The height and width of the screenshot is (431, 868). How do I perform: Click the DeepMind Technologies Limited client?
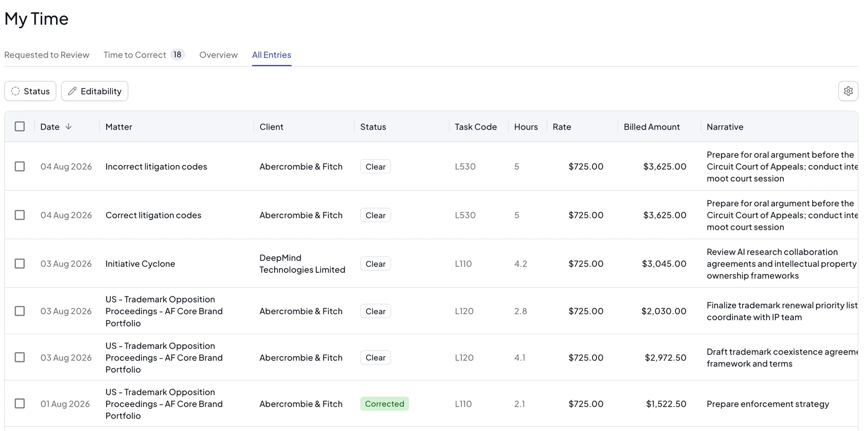302,264
